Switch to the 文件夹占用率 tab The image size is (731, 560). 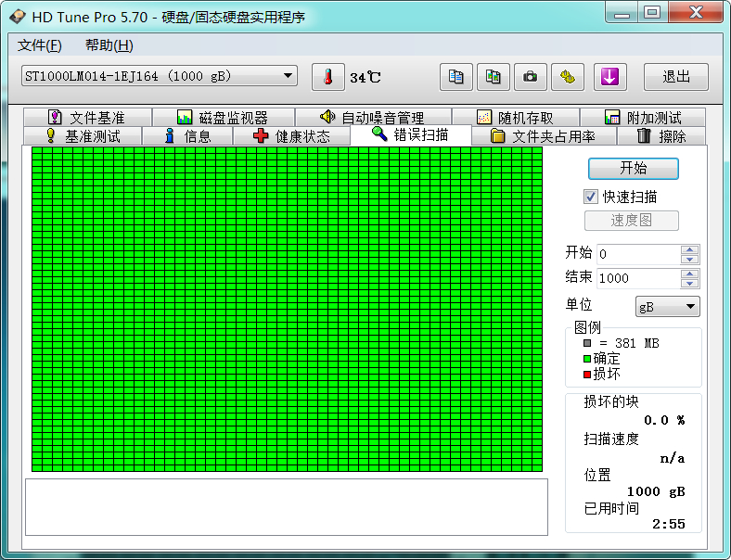[x=543, y=136]
